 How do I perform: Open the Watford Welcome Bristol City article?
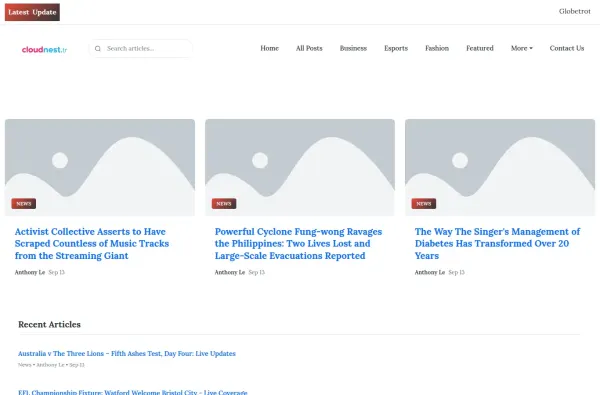coord(133,392)
